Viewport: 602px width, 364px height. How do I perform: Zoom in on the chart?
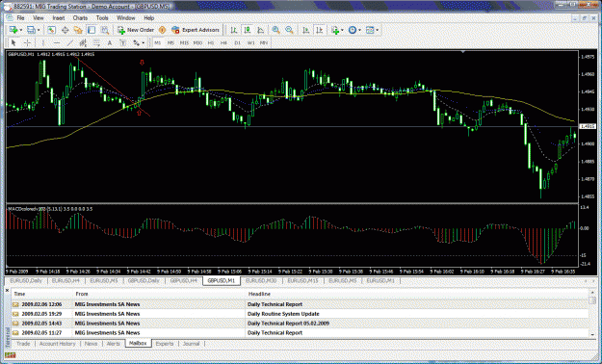[275, 30]
